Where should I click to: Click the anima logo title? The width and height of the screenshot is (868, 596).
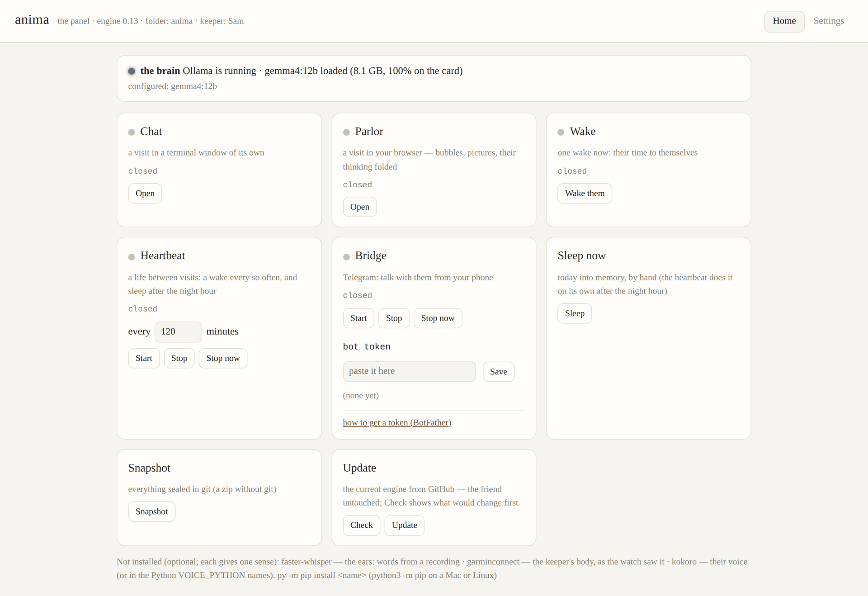point(32,20)
